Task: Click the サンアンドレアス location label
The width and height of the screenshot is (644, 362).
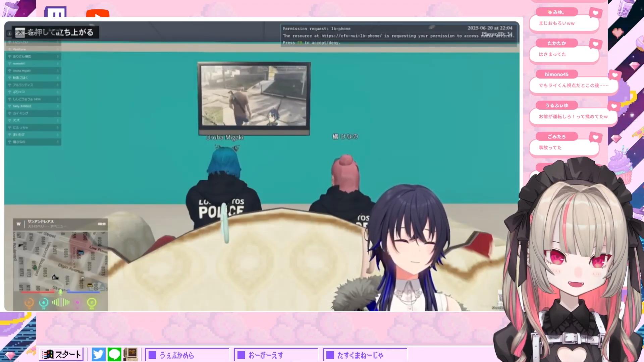Action: pos(41,222)
